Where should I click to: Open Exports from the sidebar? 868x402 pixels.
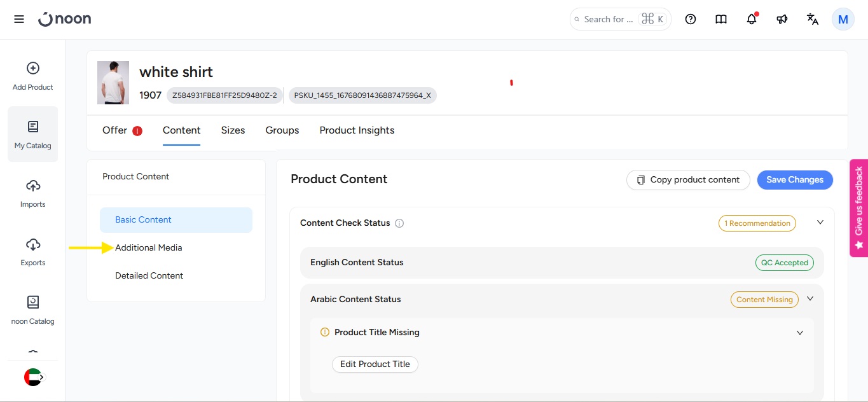pos(33,252)
